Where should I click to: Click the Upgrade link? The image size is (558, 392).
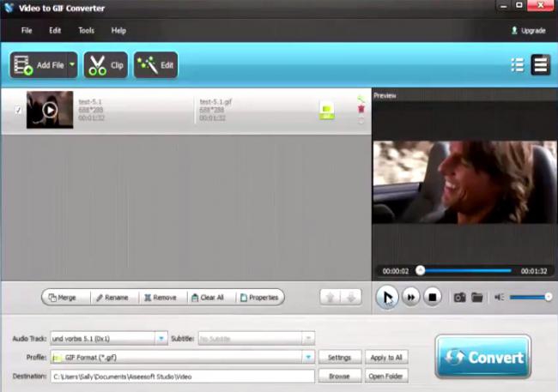pos(528,31)
